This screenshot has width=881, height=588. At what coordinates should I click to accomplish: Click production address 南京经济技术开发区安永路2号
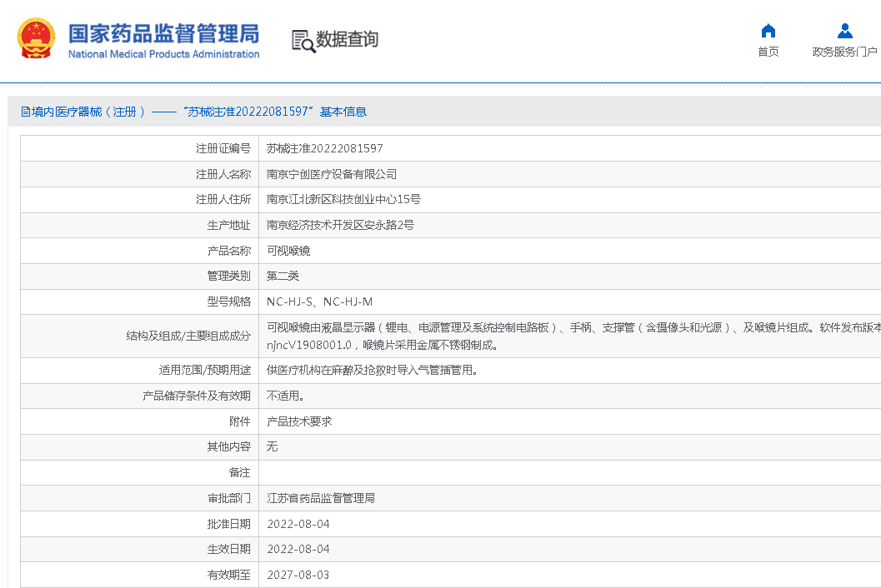click(340, 225)
